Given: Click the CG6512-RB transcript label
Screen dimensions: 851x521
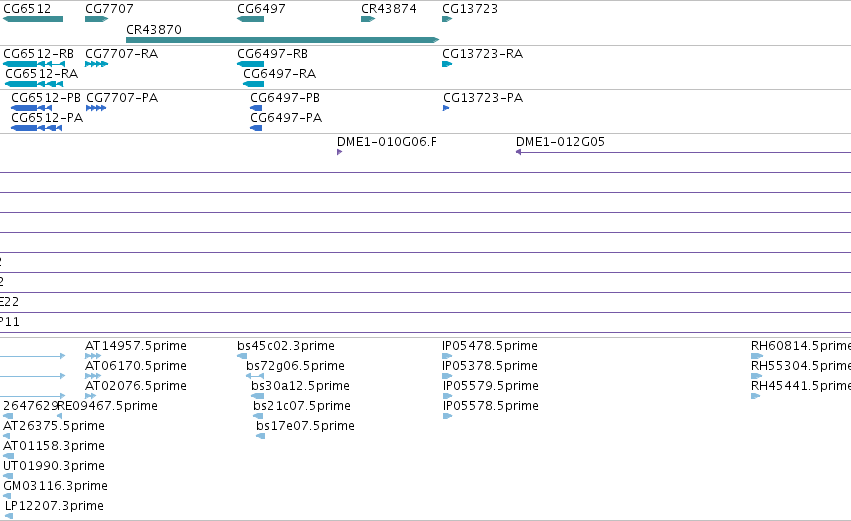Looking at the screenshot, I should pos(39,54).
